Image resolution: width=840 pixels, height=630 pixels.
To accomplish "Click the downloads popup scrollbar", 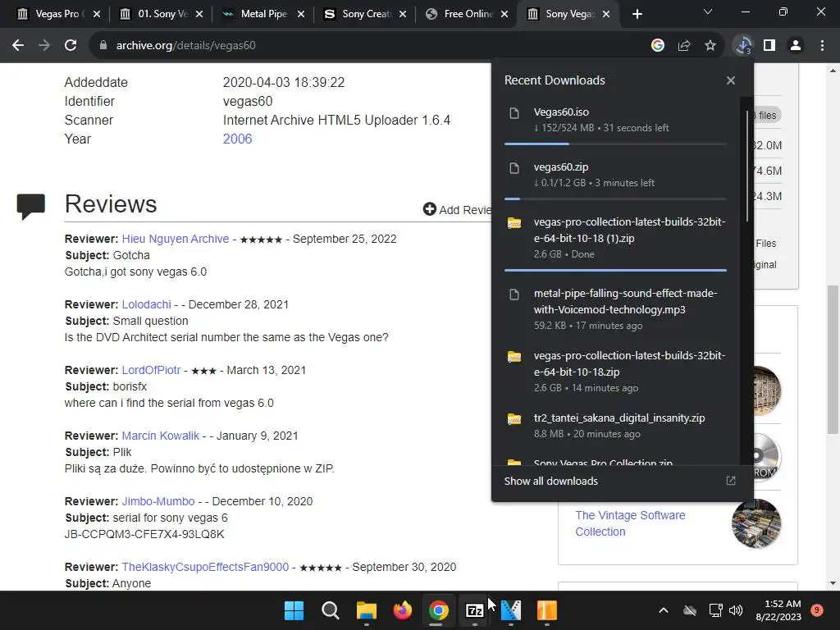I will point(746,166).
